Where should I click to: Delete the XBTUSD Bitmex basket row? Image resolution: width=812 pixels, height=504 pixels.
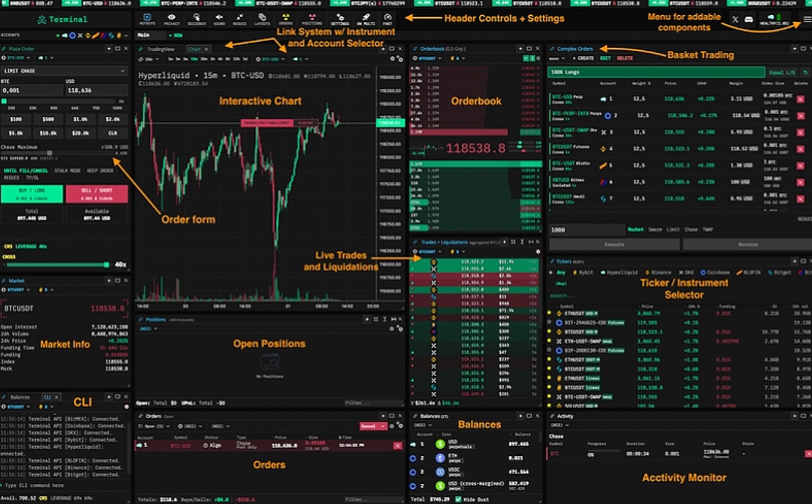[x=800, y=182]
